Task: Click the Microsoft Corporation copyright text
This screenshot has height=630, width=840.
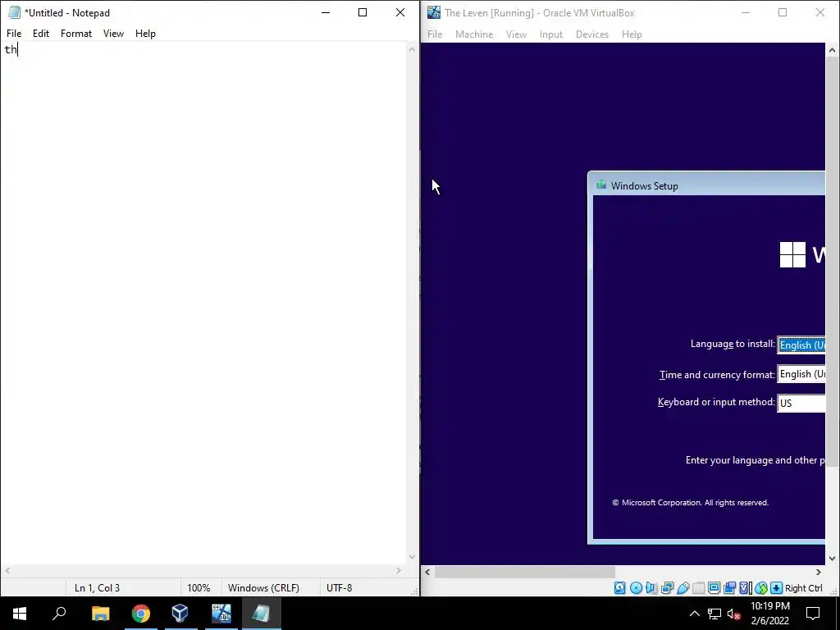Action: 691,503
